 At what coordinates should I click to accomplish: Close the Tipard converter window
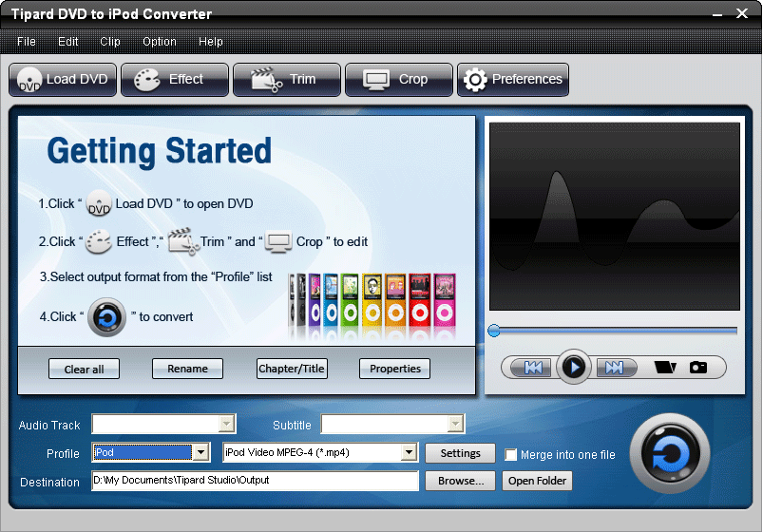[742, 13]
